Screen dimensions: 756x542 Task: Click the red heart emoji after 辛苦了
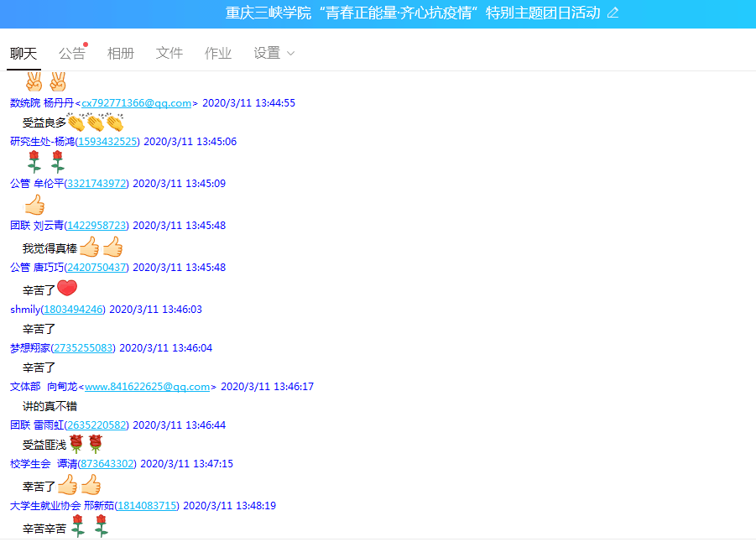pyautogui.click(x=67, y=289)
